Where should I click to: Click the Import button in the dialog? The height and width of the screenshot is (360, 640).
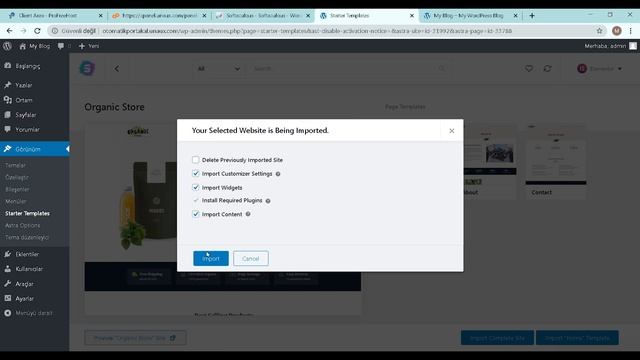[211, 258]
